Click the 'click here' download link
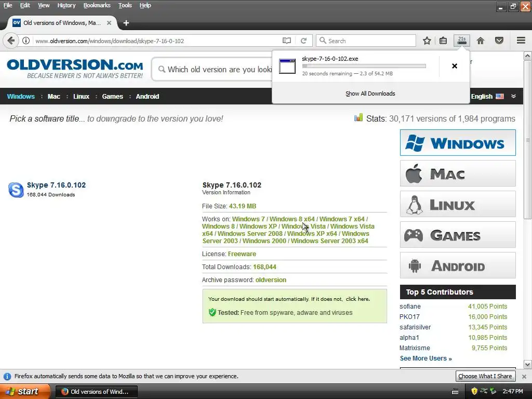 click(x=357, y=299)
